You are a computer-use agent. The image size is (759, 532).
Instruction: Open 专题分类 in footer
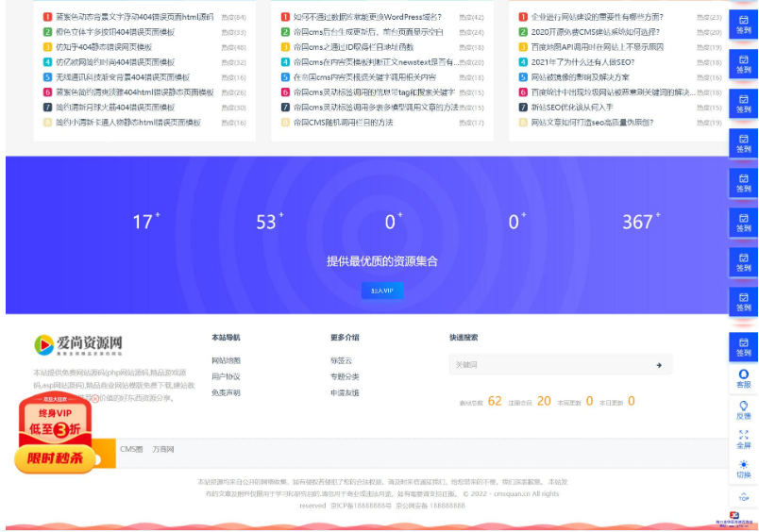coord(345,376)
